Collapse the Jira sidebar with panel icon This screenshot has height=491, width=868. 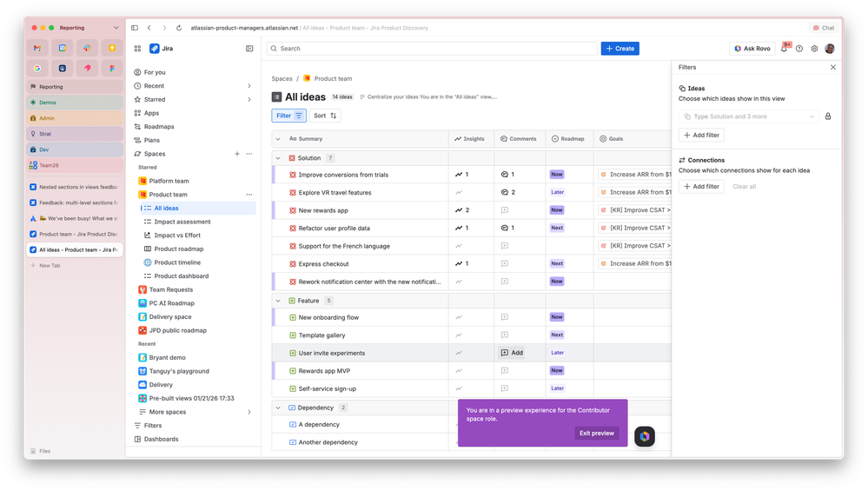pos(249,49)
